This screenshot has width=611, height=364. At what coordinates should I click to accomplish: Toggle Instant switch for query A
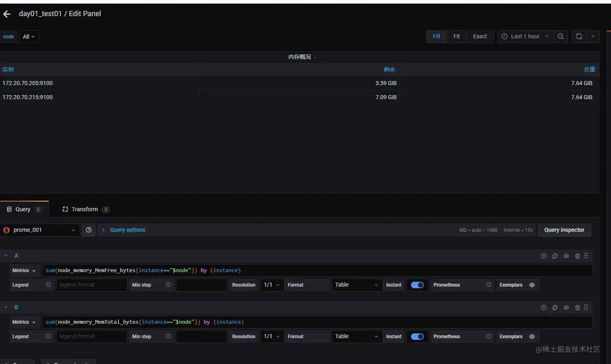click(x=417, y=285)
